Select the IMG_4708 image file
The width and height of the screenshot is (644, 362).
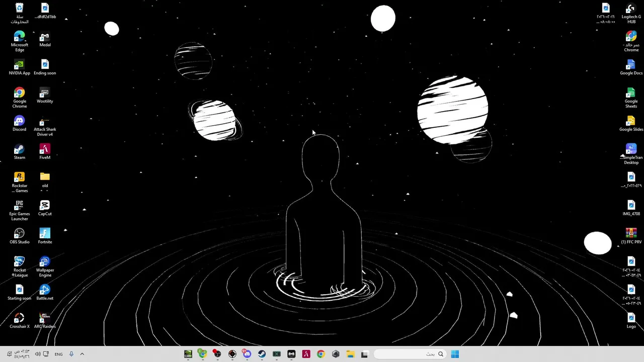click(631, 208)
